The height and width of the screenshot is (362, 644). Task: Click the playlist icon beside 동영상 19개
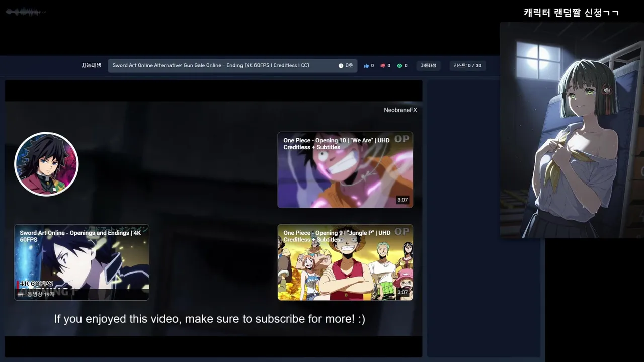21,294
